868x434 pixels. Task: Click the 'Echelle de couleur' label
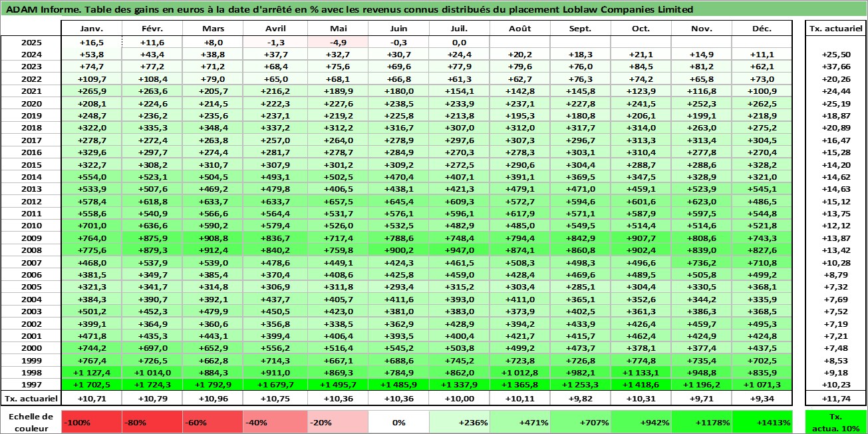31,421
